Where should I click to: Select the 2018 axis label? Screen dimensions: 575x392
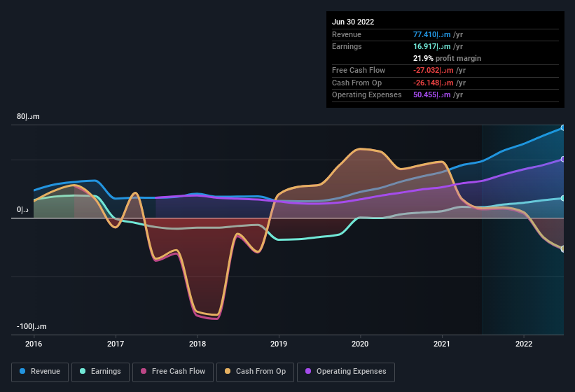[x=198, y=344]
